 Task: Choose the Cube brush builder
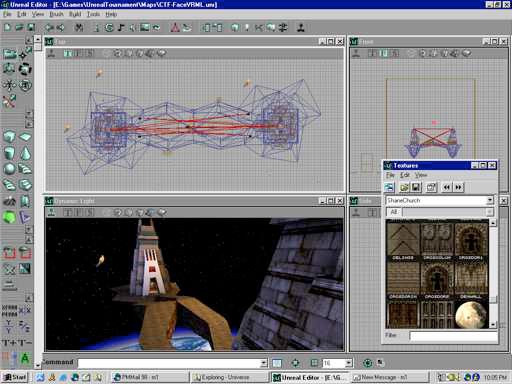coord(9,137)
